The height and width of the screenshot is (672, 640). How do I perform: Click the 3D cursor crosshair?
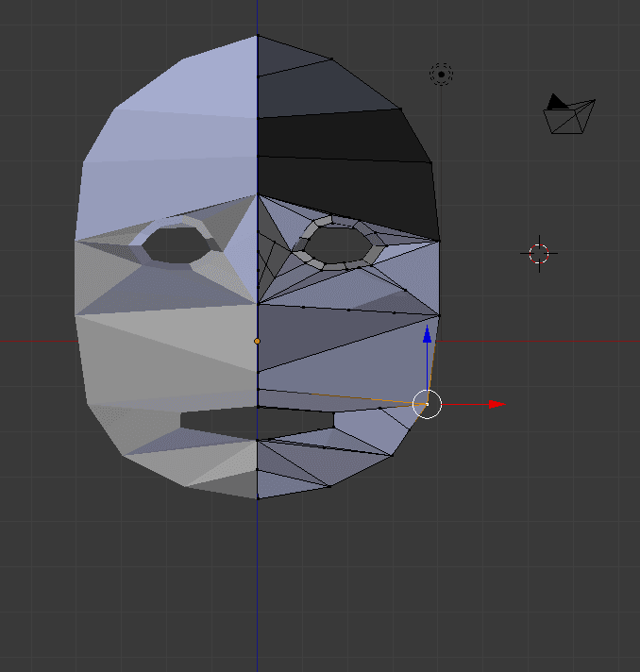(539, 253)
